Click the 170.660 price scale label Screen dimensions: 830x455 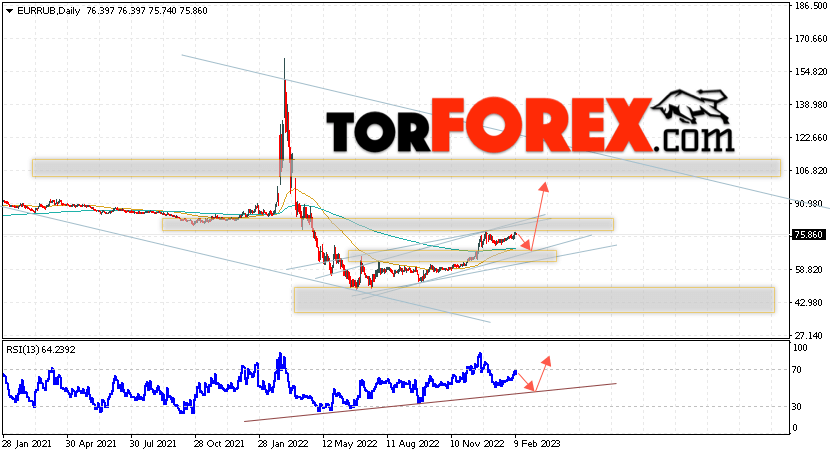click(811, 39)
